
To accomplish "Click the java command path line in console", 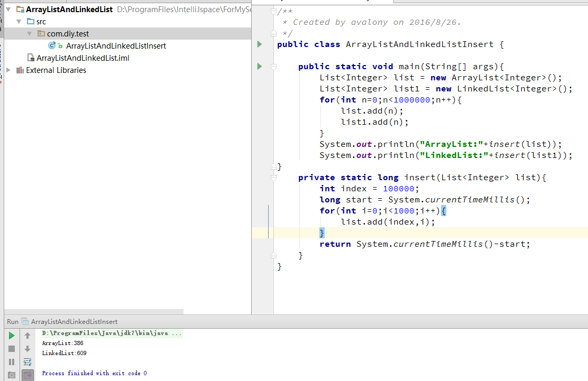I will point(112,333).
